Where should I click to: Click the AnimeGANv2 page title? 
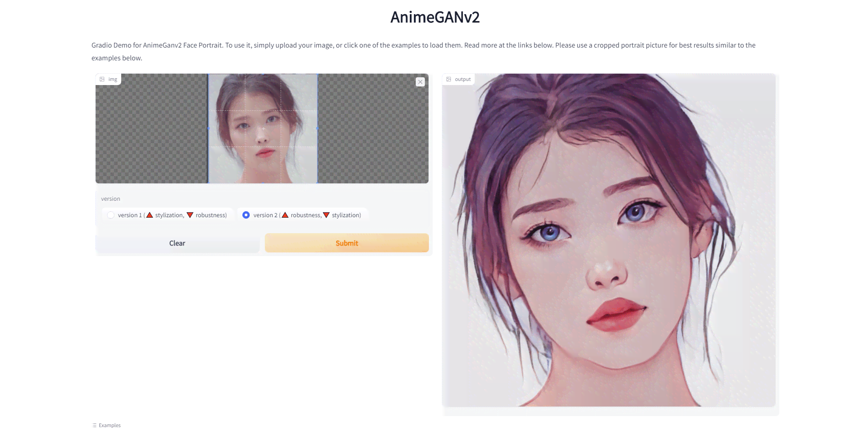[435, 17]
